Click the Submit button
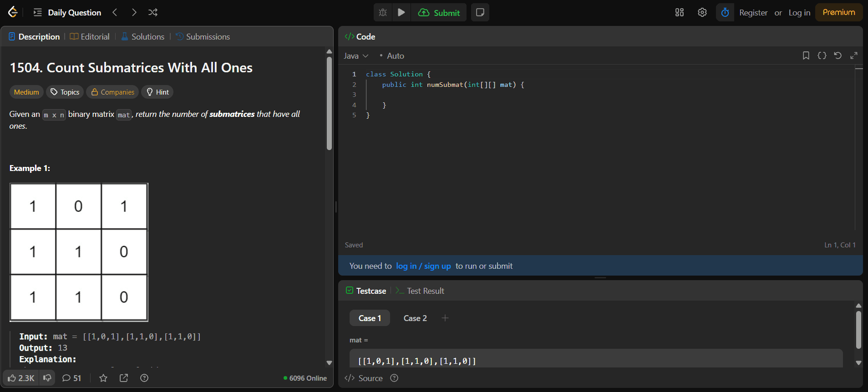The height and width of the screenshot is (392, 868). (439, 12)
